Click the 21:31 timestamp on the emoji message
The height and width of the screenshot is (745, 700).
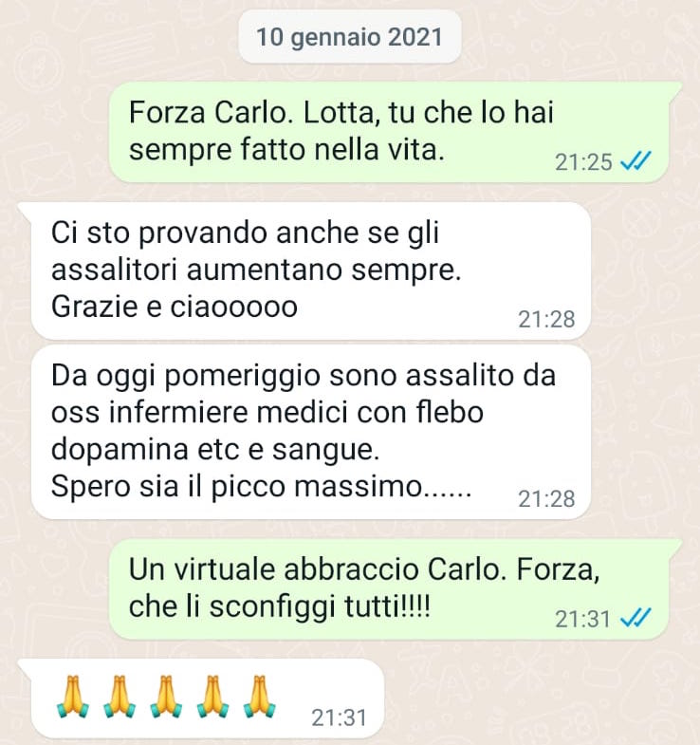[339, 717]
